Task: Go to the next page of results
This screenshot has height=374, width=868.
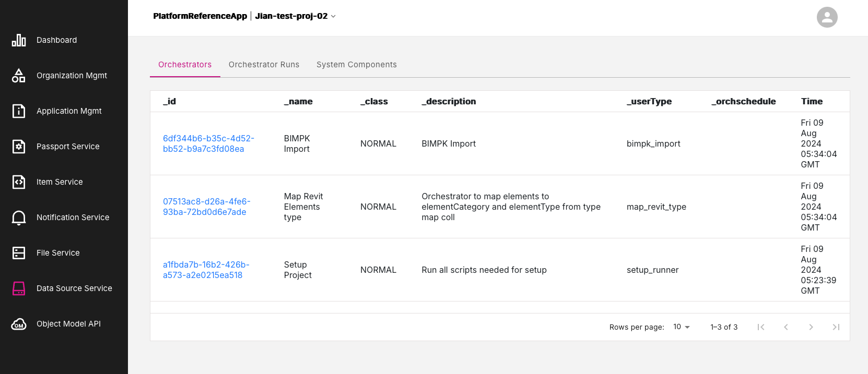Action: tap(811, 327)
